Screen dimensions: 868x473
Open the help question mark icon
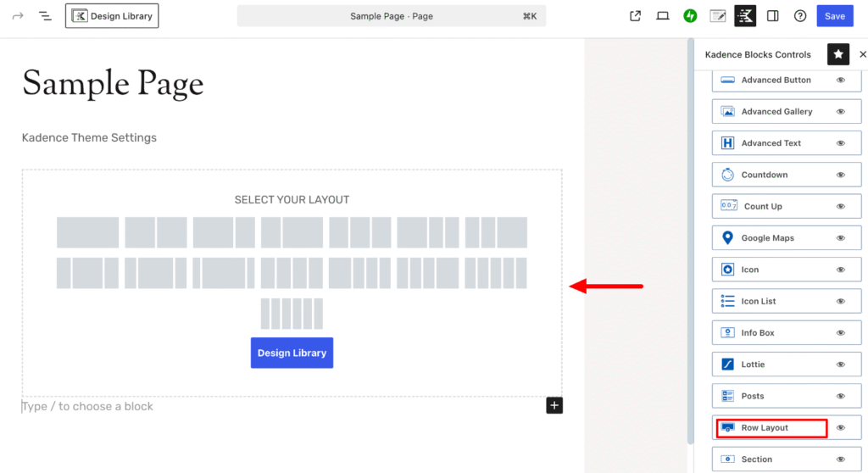click(x=800, y=16)
